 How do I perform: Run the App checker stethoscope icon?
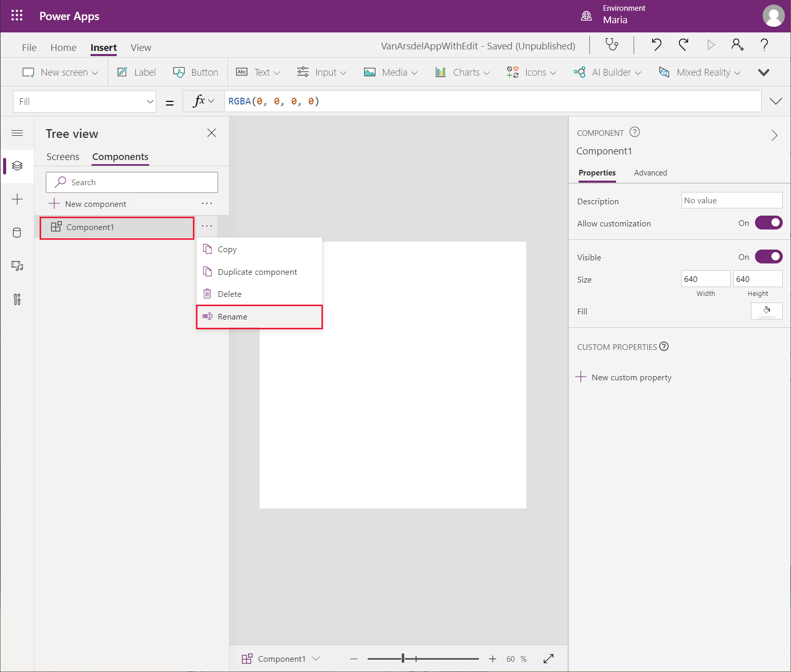tap(612, 45)
